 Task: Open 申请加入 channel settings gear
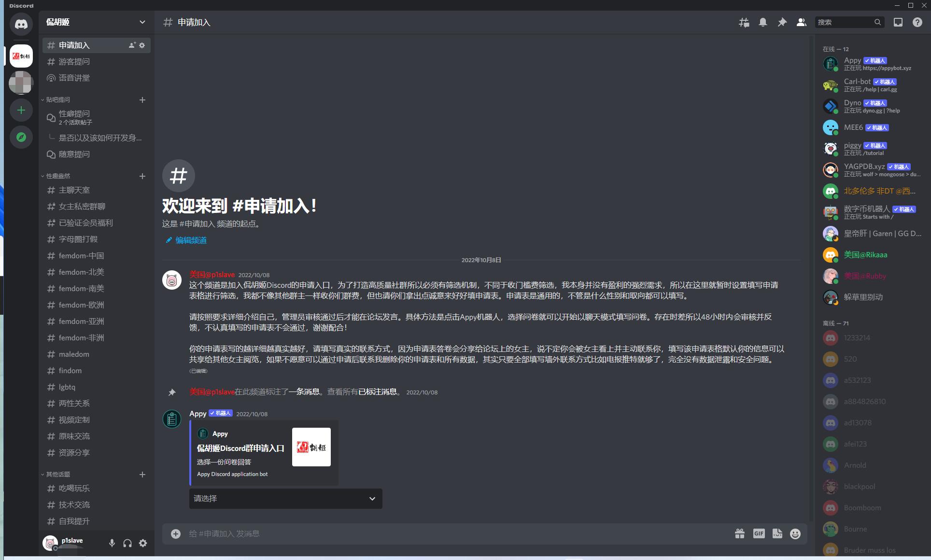(x=142, y=45)
